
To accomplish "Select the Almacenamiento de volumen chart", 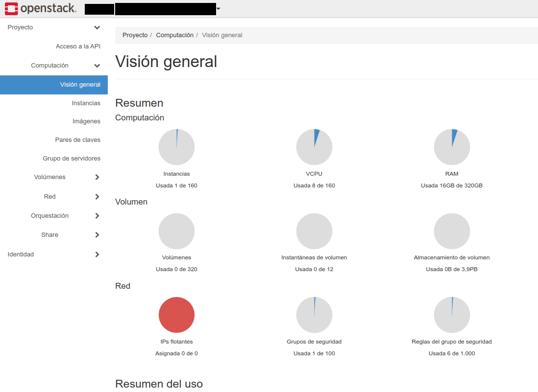I will pyautogui.click(x=452, y=231).
